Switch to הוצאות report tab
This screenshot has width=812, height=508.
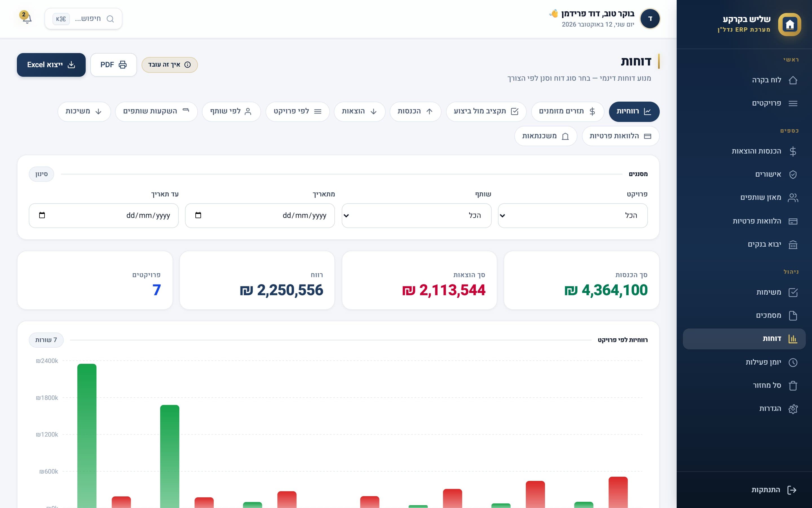click(x=359, y=111)
